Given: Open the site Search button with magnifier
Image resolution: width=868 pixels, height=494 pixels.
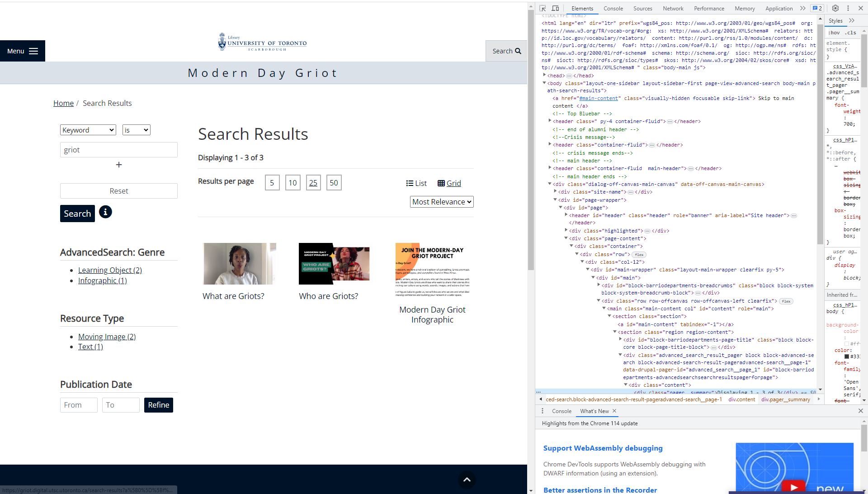Looking at the screenshot, I should pos(506,51).
